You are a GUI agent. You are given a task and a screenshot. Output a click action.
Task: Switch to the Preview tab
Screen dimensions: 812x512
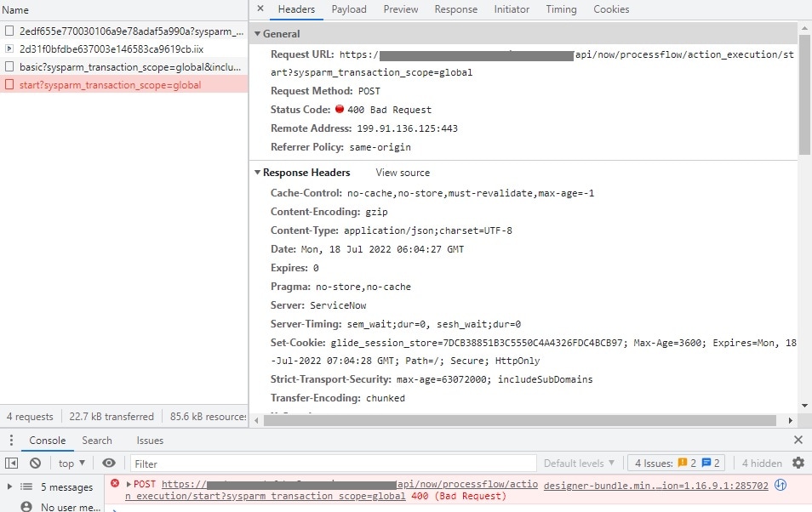pos(401,9)
